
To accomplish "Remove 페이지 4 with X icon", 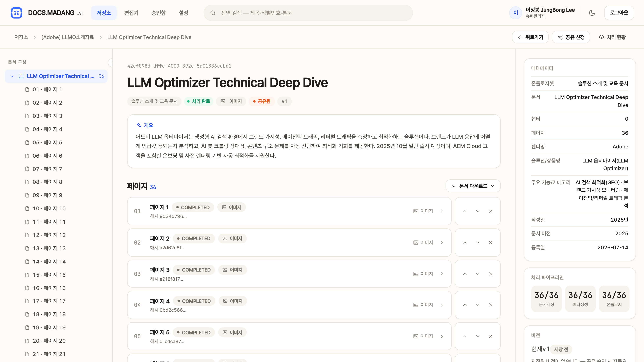I will pos(490,305).
